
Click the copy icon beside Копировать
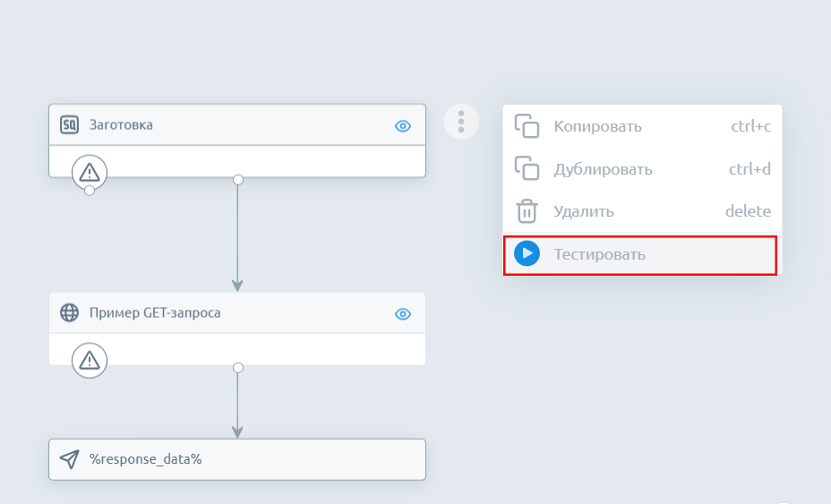(x=527, y=126)
